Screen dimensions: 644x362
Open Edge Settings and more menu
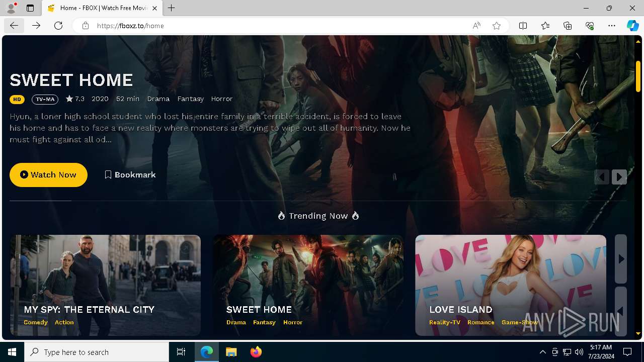pyautogui.click(x=612, y=26)
